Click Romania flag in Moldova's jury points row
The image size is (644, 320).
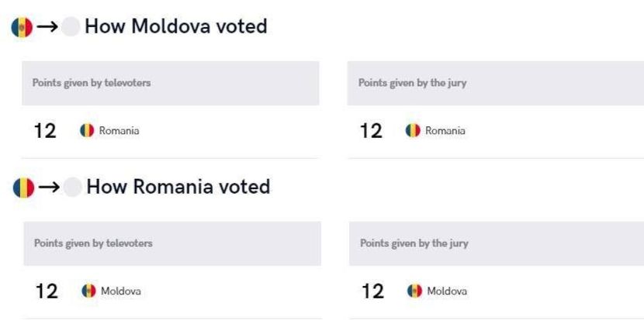414,131
